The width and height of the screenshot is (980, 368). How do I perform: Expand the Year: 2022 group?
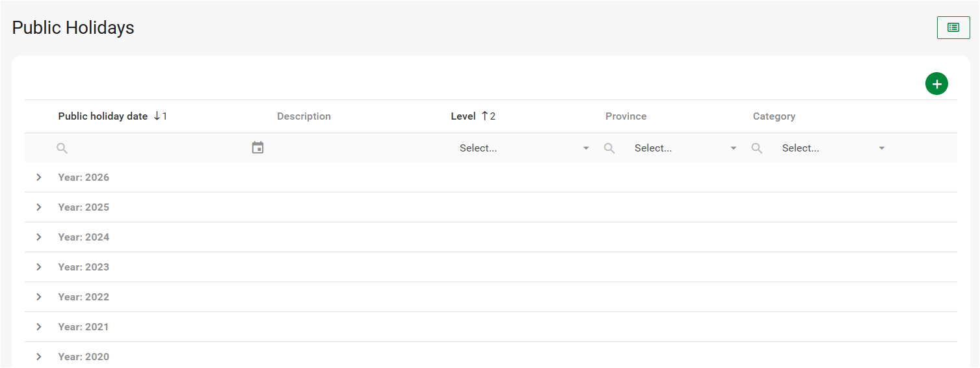(x=39, y=297)
